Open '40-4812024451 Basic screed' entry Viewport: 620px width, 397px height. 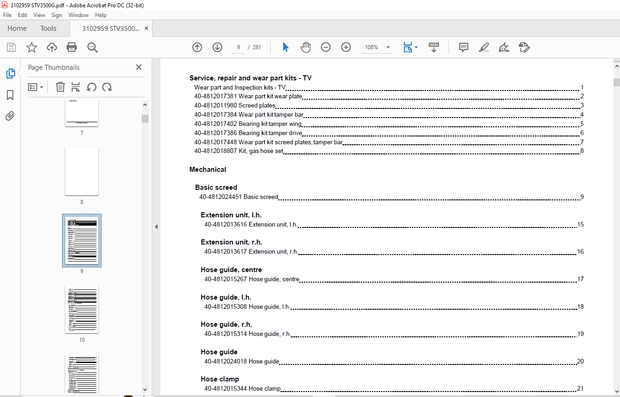391,197
